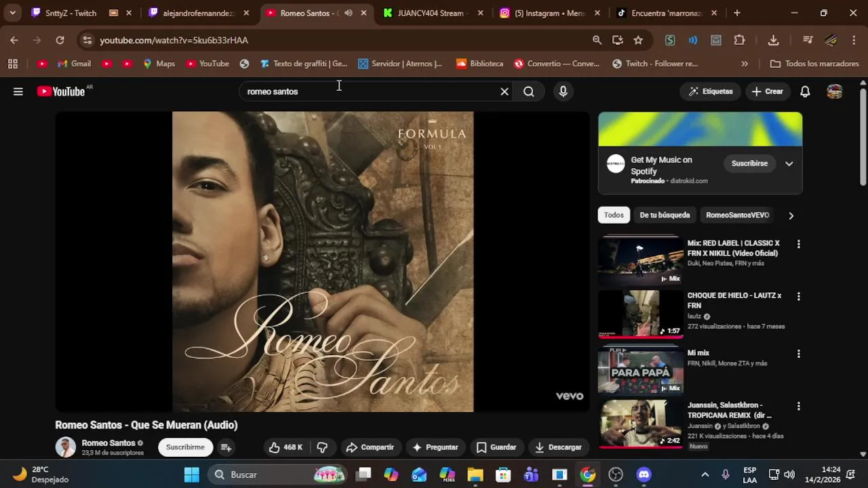Switch to the Encuentra 'marronaz' TikTok tab

[667, 13]
